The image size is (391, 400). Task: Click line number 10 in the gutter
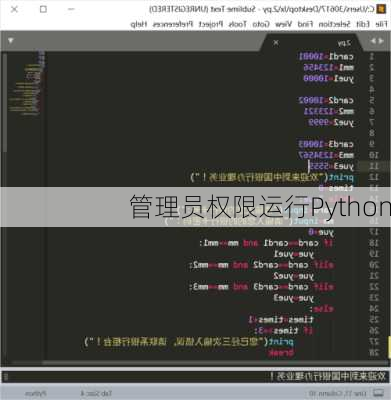tap(373, 155)
